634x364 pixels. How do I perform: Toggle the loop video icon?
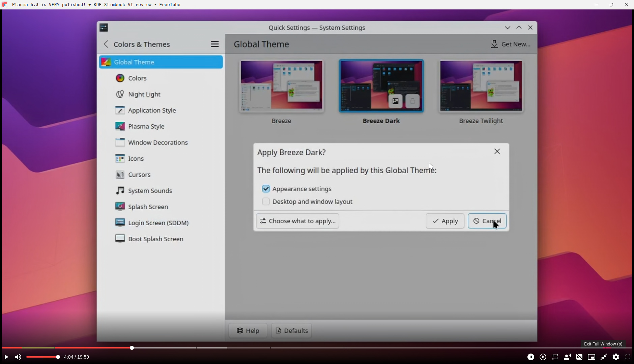555,357
